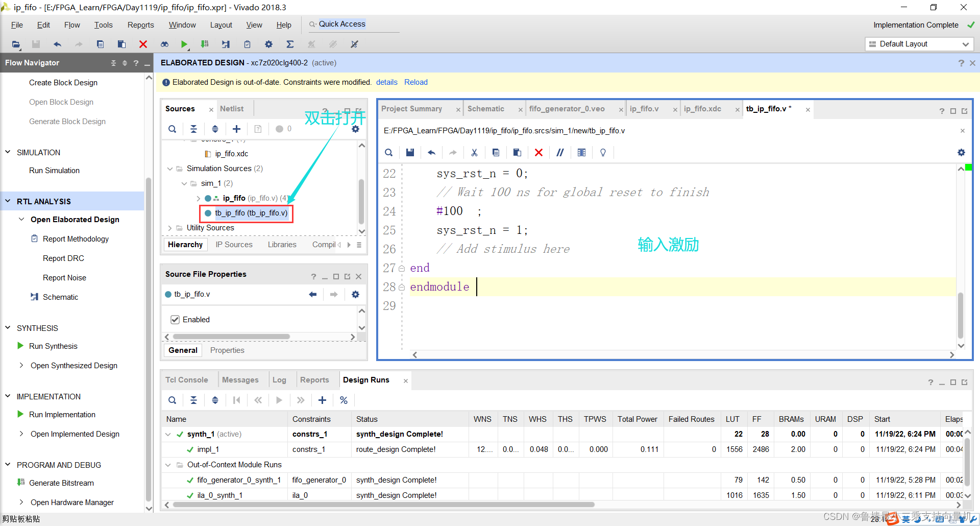Click the Undo arrow in main toolbar

[57, 44]
